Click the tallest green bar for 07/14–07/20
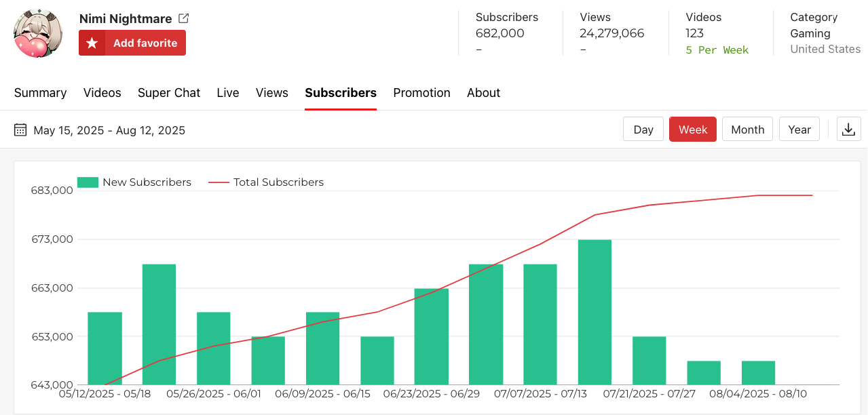868x415 pixels. coord(595,313)
